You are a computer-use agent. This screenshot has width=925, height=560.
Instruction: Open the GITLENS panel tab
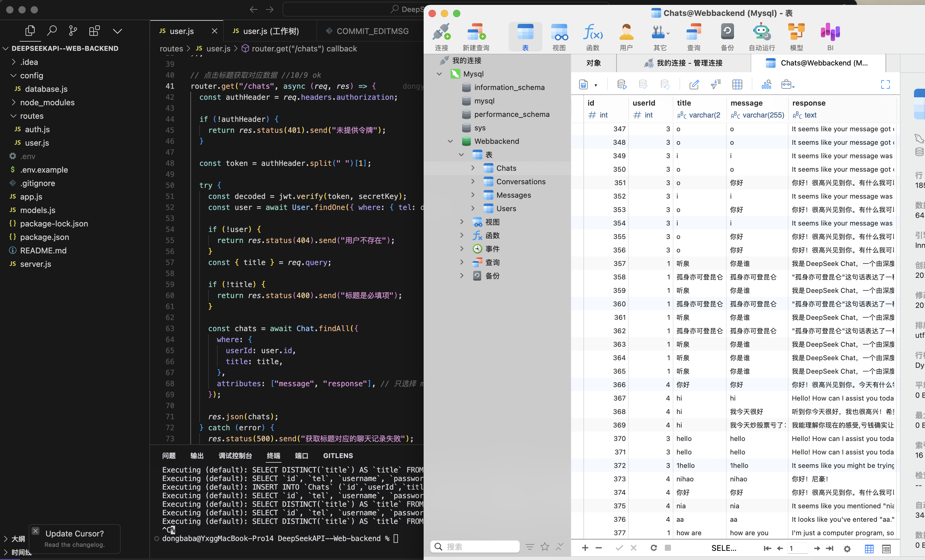(x=338, y=456)
